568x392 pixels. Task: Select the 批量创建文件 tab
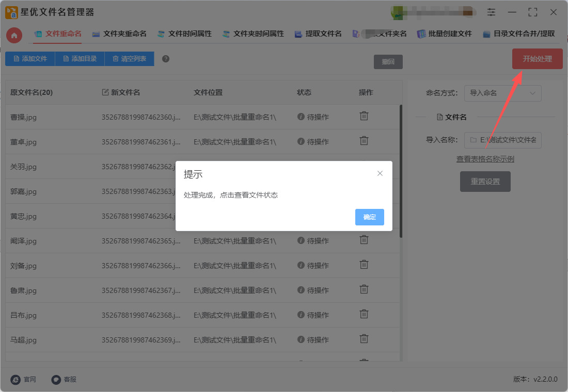coord(445,34)
